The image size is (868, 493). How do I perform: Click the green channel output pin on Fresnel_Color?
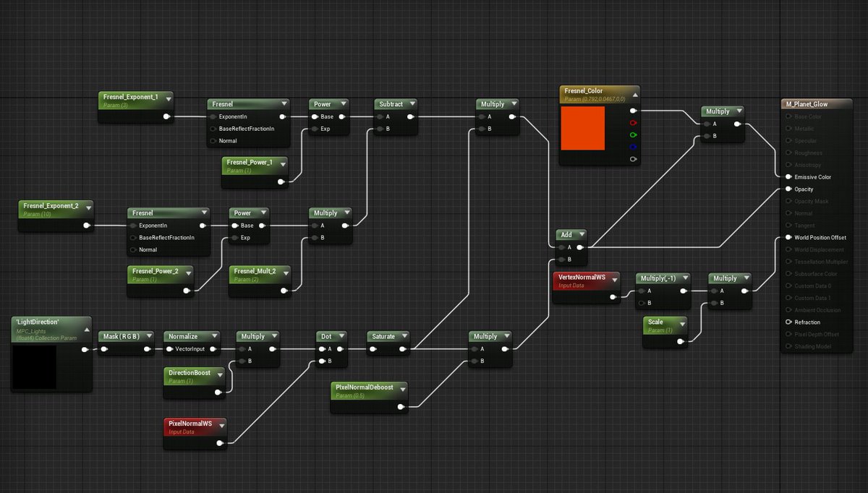(x=634, y=134)
